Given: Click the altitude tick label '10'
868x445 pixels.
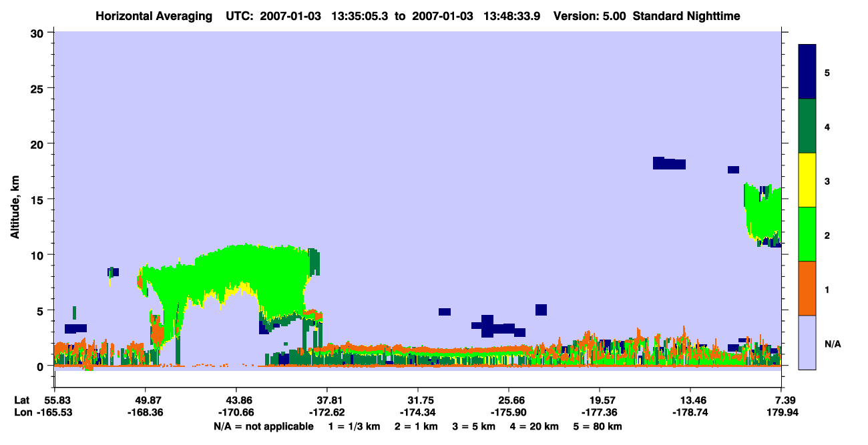Looking at the screenshot, I should point(39,255).
